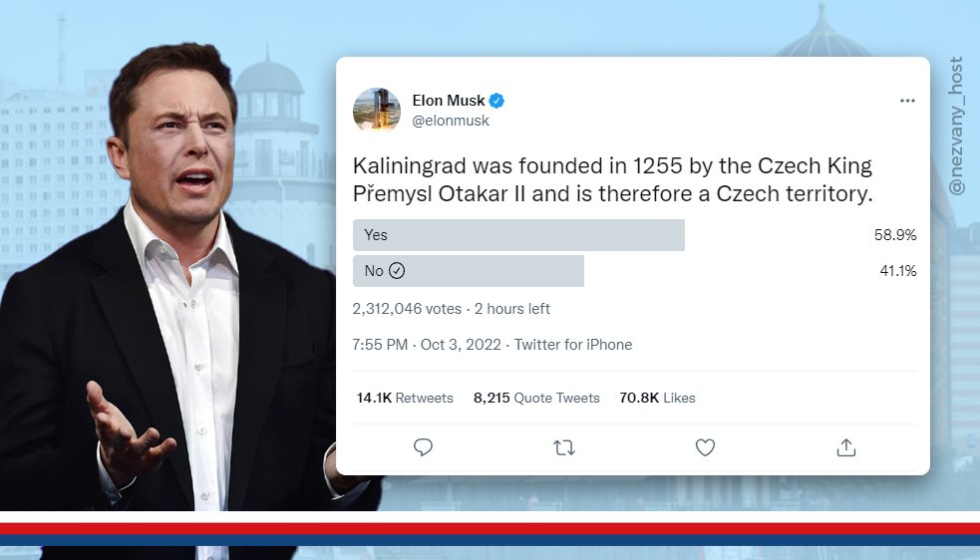Open the rocket profile avatar

pyautogui.click(x=377, y=111)
